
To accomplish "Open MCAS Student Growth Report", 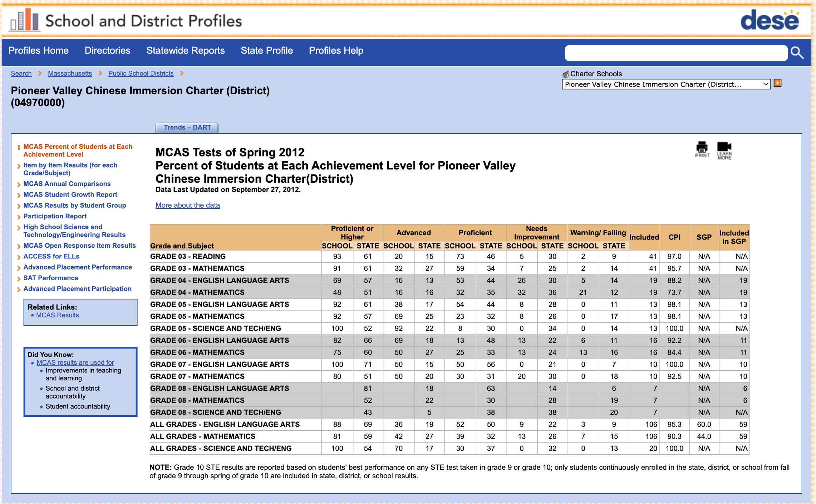I will (x=70, y=194).
